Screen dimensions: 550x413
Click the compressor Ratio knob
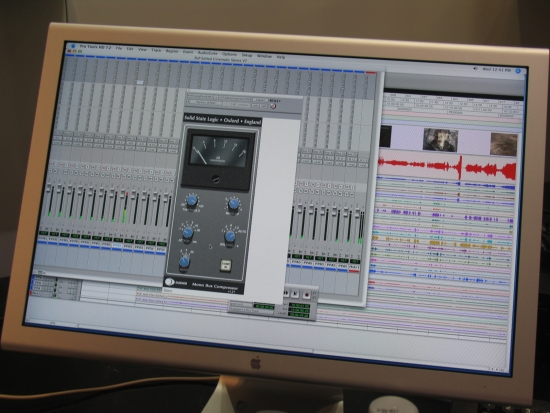(x=185, y=261)
